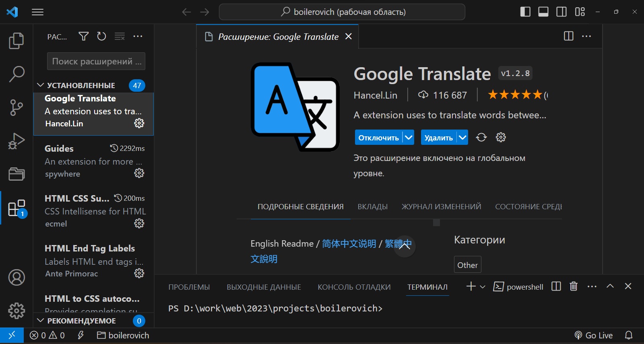
Task: Open the Search view in activity bar
Action: pyautogui.click(x=17, y=74)
